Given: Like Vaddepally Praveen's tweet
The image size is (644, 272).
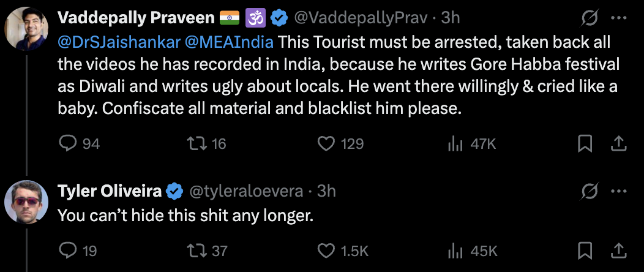Looking at the screenshot, I should tap(328, 143).
